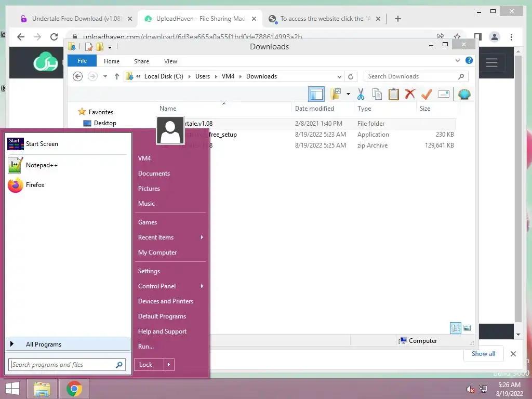Click the VM4 breadcrumb in address bar
Image resolution: width=532 pixels, height=399 pixels.
pos(228,76)
